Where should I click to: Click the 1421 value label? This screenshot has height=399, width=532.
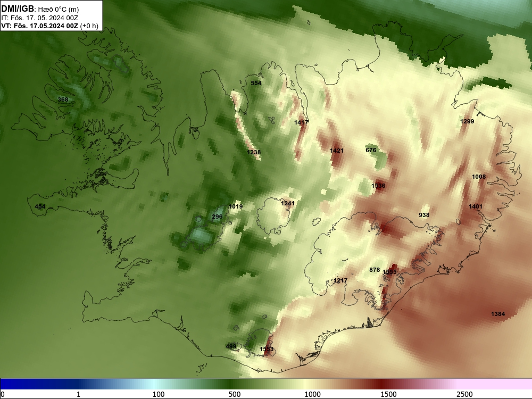337,151
